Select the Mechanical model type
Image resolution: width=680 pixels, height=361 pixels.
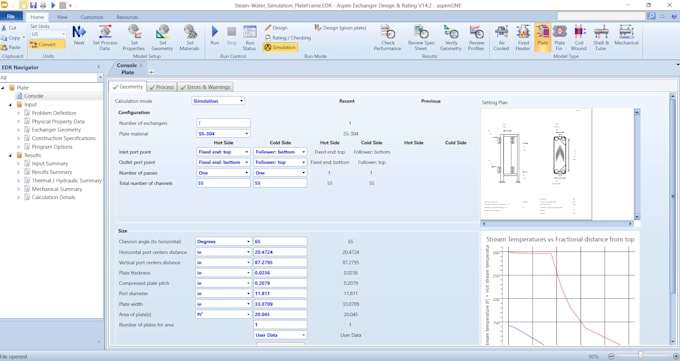click(626, 36)
